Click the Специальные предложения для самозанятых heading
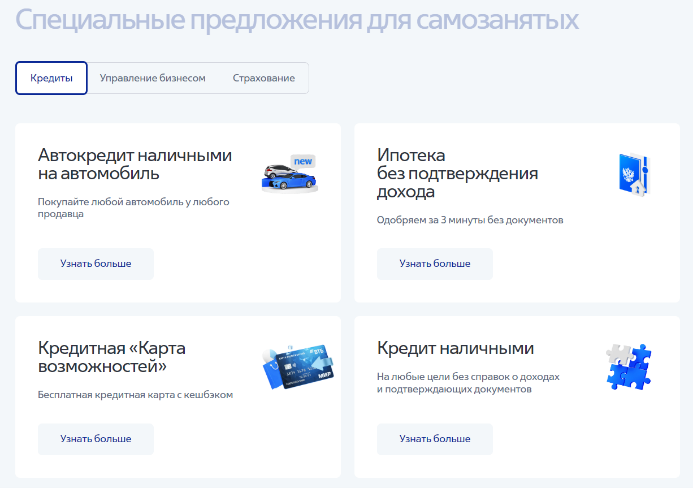Screen dimensions: 693x488 click(x=298, y=20)
